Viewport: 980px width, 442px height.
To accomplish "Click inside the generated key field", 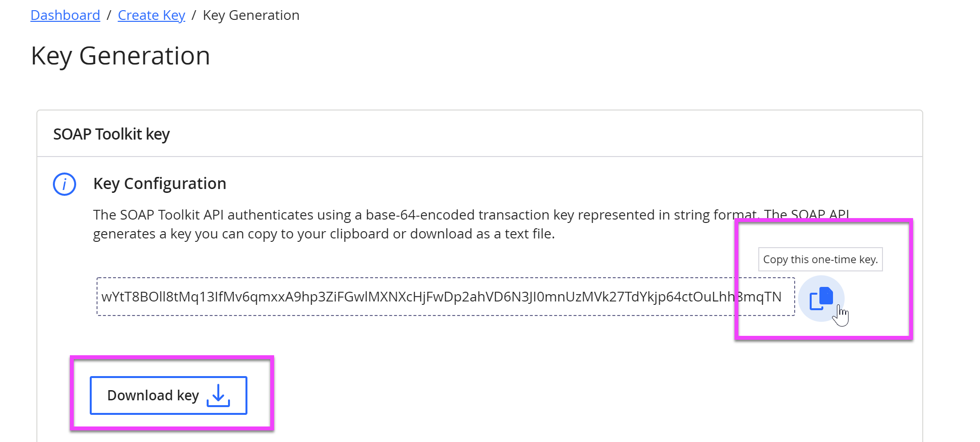I will point(437,297).
